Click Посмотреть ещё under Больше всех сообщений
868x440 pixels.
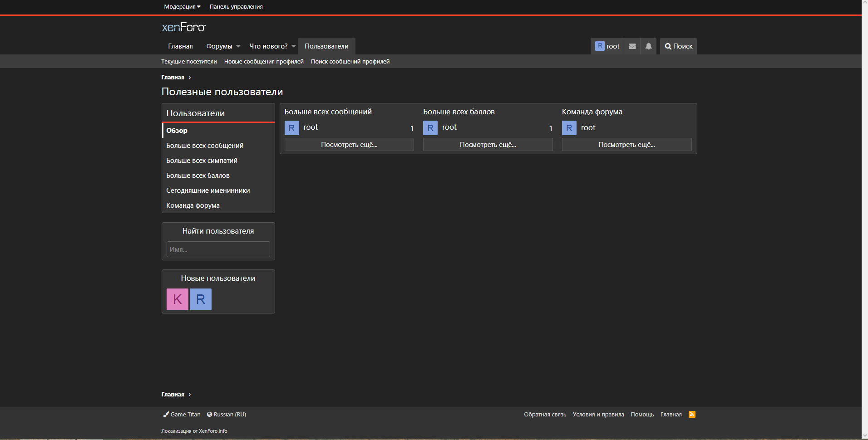click(349, 145)
